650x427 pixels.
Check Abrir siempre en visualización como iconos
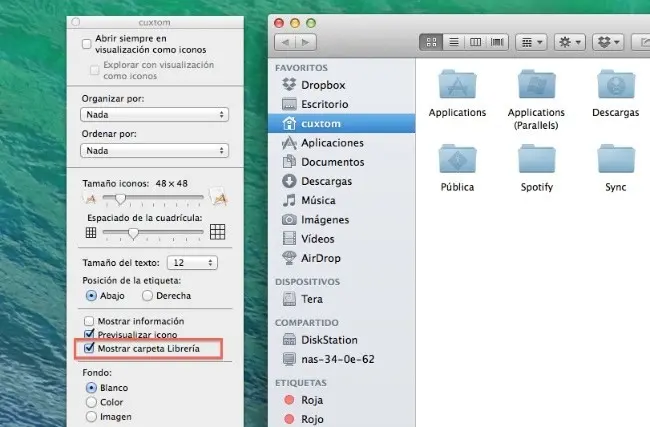pyautogui.click(x=87, y=44)
